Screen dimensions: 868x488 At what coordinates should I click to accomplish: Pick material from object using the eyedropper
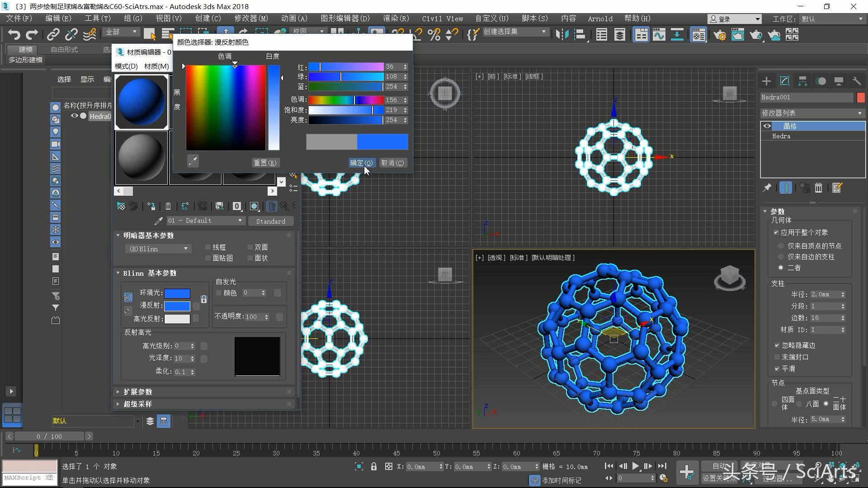[158, 221]
